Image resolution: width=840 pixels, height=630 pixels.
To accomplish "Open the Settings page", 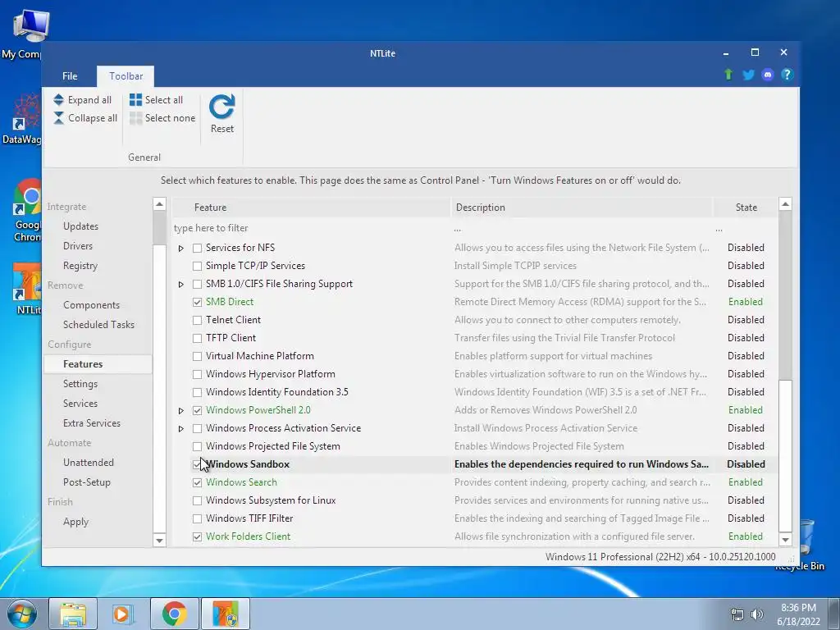I will [80, 384].
